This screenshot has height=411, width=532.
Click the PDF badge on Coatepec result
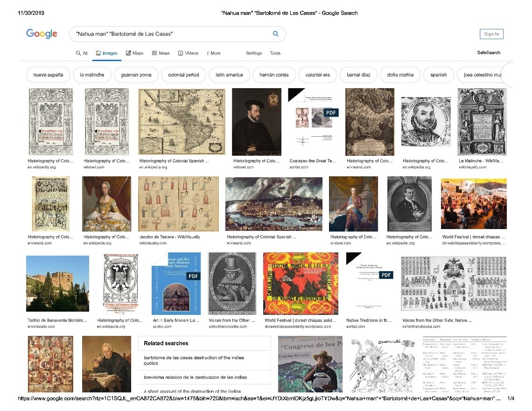331,112
